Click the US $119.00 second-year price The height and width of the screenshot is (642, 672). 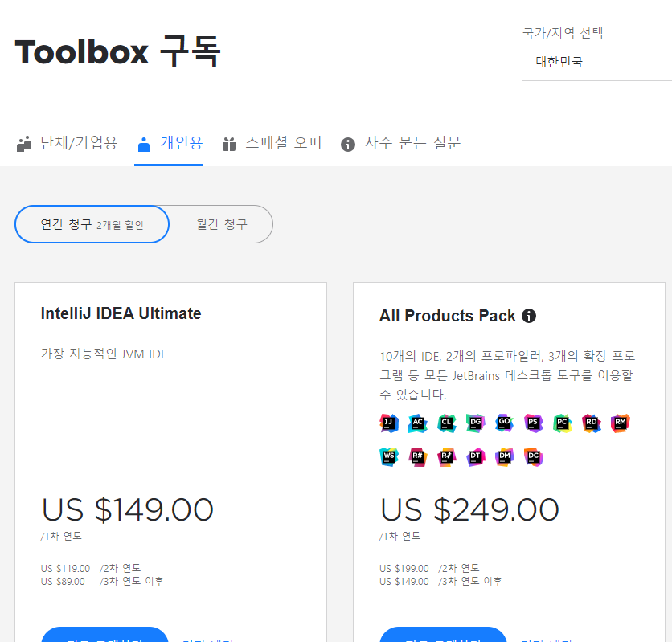(x=66, y=569)
